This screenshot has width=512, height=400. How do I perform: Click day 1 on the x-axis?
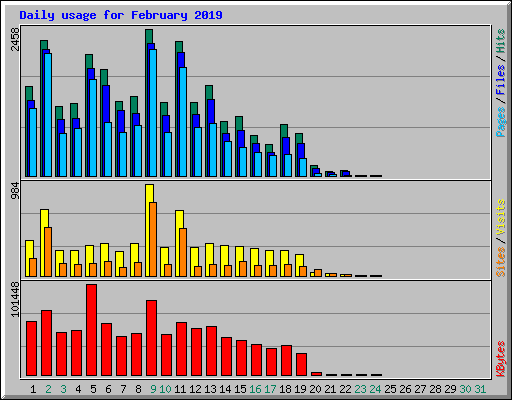click(33, 389)
